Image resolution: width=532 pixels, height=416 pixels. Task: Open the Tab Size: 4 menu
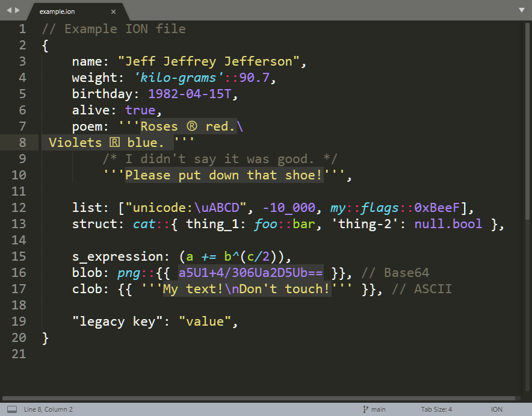coord(436,409)
